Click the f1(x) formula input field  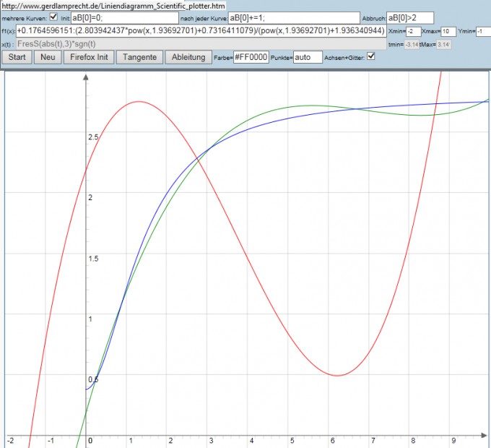[201, 32]
